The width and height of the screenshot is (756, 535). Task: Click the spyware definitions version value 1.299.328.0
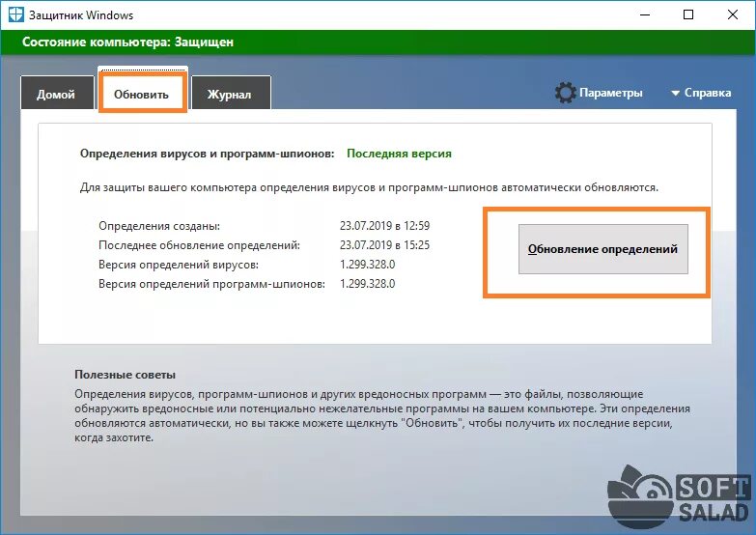(x=367, y=284)
